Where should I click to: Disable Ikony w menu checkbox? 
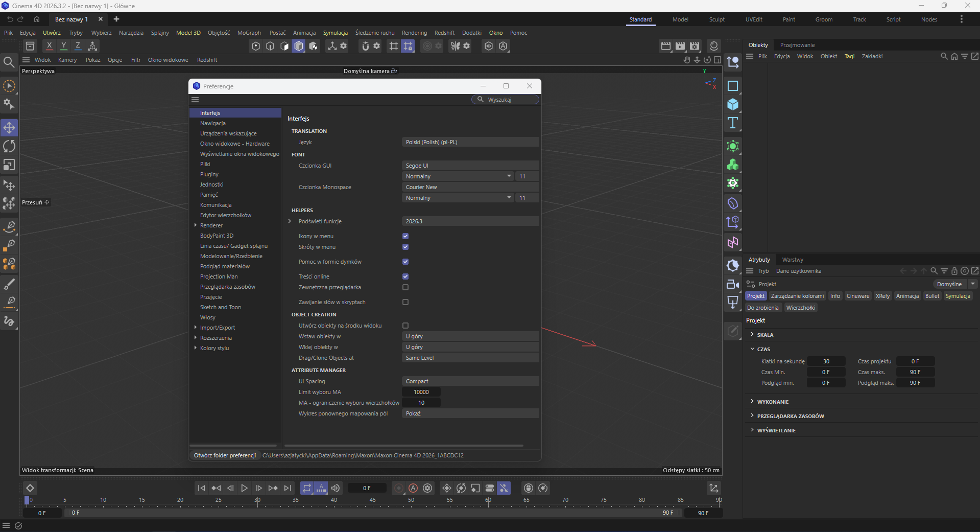pos(405,236)
